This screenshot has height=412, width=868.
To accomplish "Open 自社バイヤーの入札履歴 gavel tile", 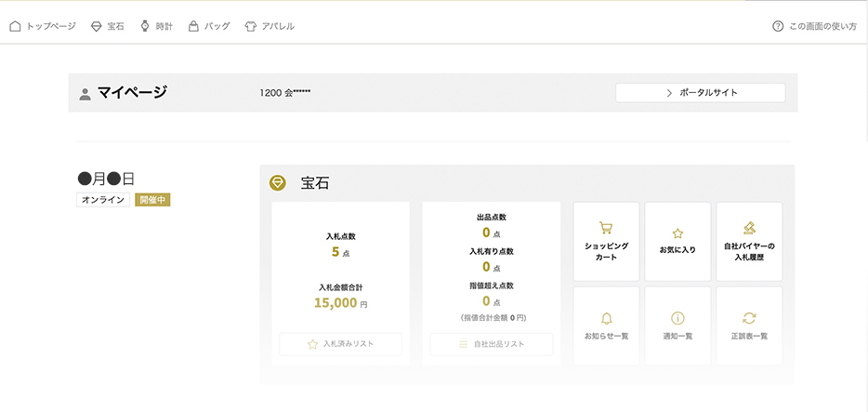I will tap(748, 241).
